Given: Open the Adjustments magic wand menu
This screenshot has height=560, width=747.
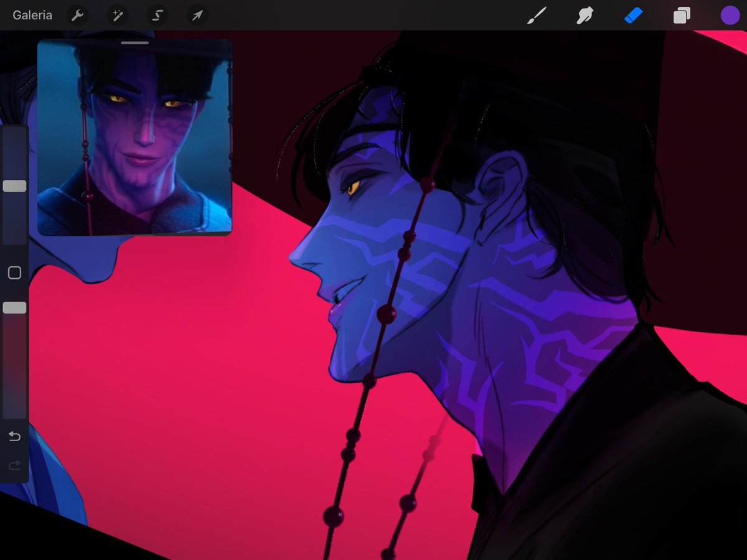Looking at the screenshot, I should click(117, 16).
